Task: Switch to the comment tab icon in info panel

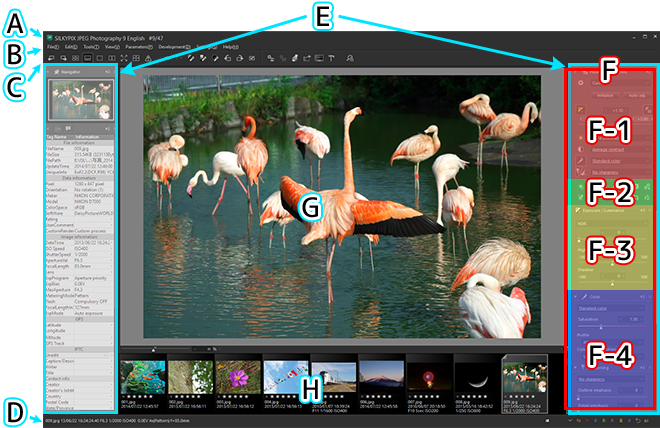Action: coord(68,128)
